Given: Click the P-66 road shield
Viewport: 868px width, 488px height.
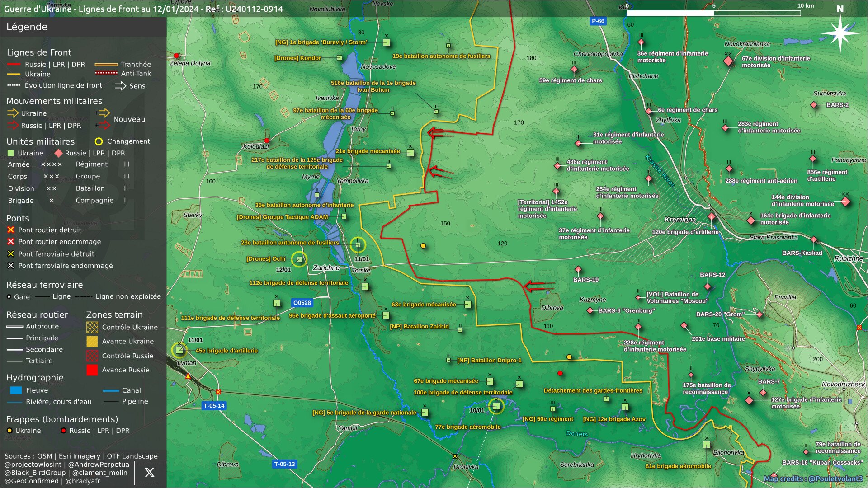Looking at the screenshot, I should [x=598, y=21].
